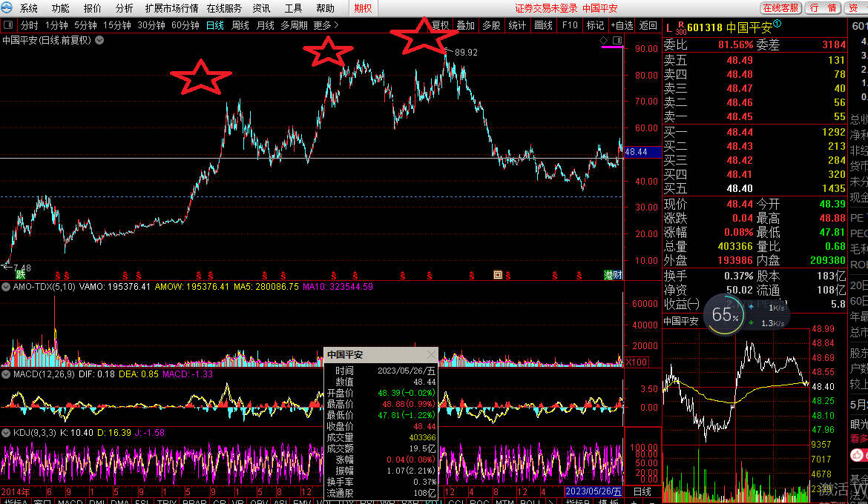Switch chart to 分时 view
The image size is (868, 504).
[30, 25]
